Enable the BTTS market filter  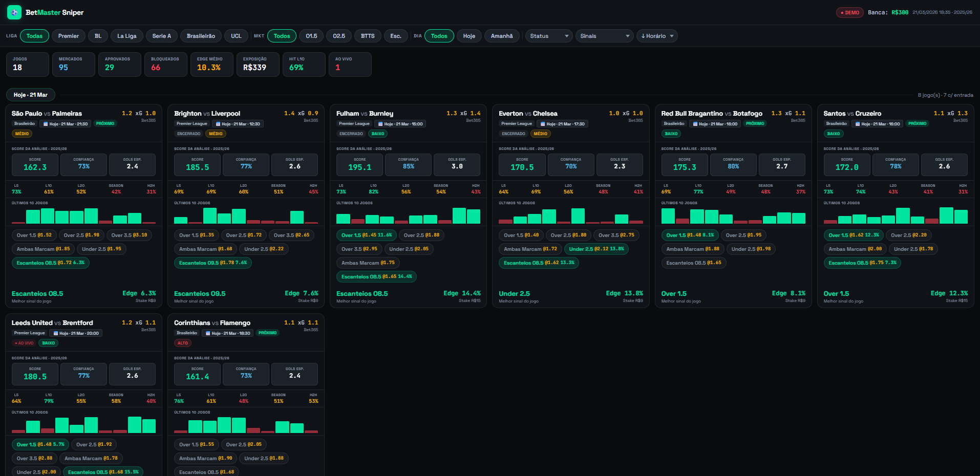coord(367,36)
